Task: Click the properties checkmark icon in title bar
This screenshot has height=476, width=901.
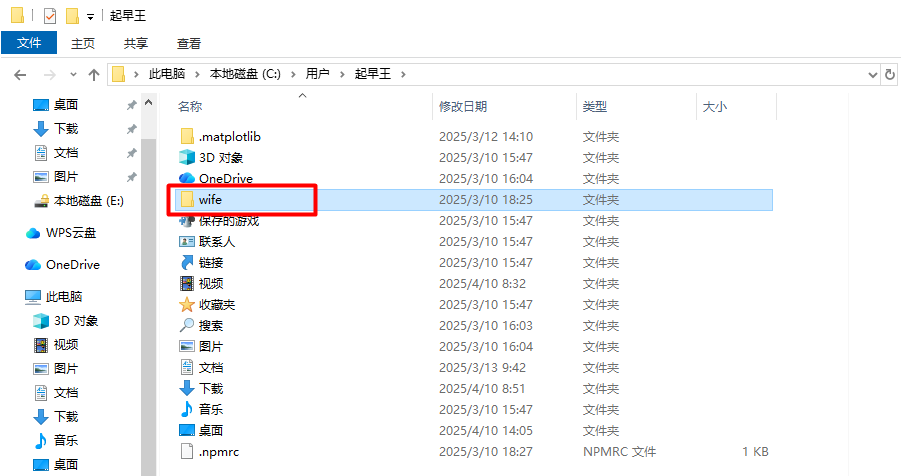Action: (50, 16)
